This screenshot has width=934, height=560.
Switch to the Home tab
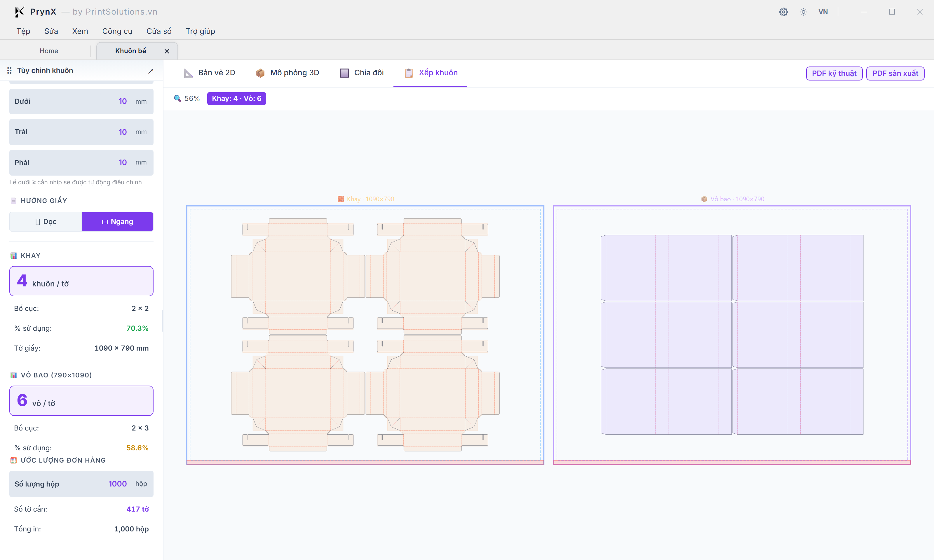point(49,51)
